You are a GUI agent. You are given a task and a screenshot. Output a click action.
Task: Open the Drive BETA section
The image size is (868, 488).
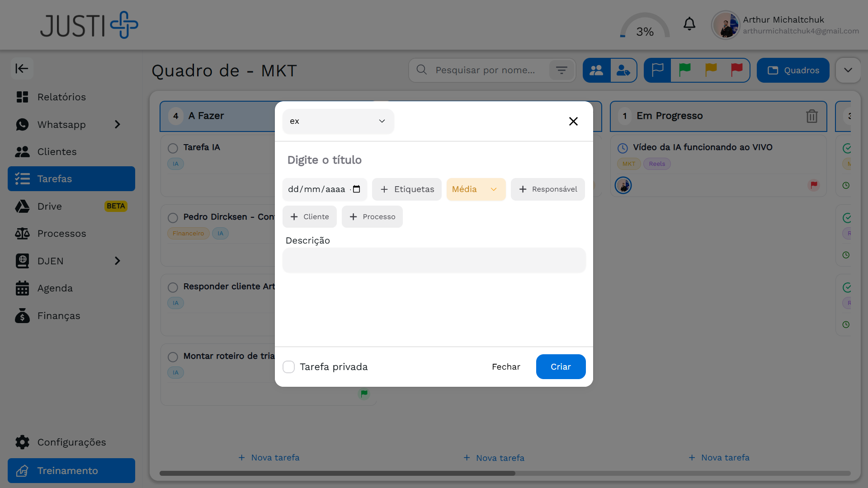(x=50, y=206)
